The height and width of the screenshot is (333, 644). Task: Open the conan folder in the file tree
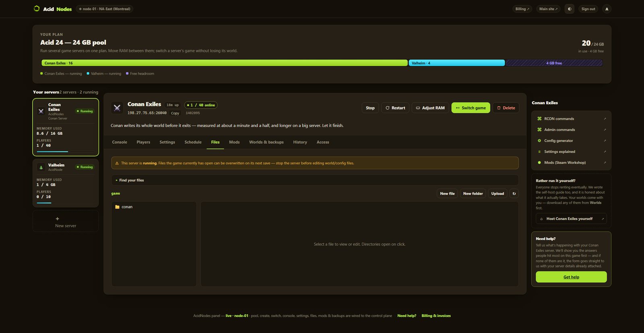click(x=154, y=207)
